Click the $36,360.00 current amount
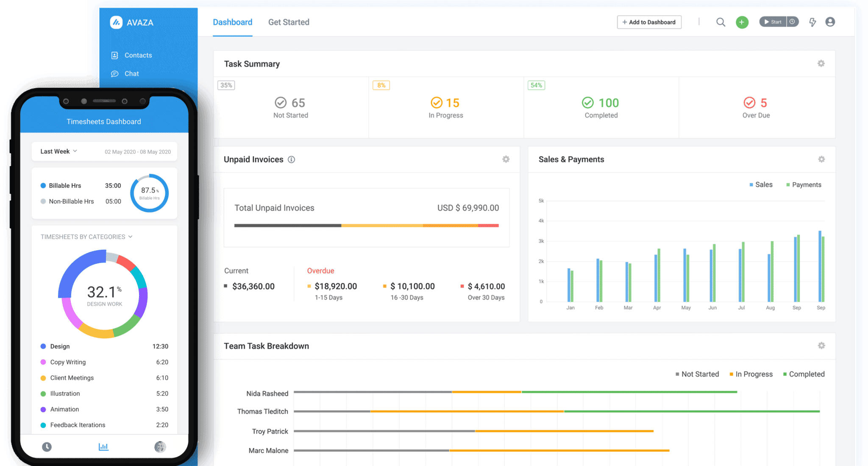Image resolution: width=868 pixels, height=466 pixels. pyautogui.click(x=253, y=286)
